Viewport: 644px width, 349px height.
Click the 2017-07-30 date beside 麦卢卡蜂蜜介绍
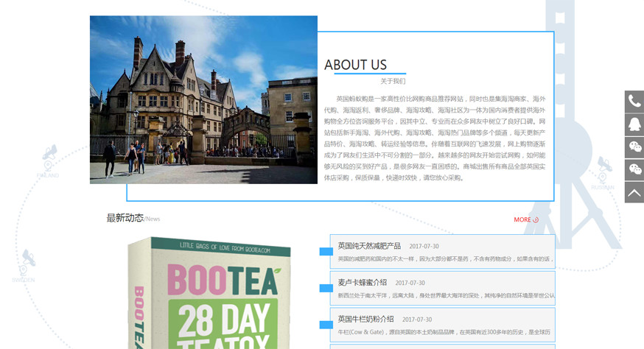pos(410,283)
